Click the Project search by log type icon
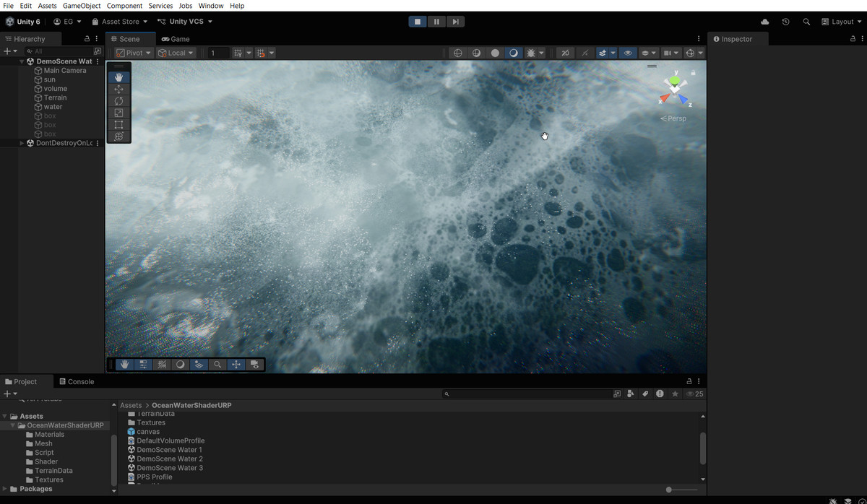This screenshot has height=504, width=867. (660, 394)
